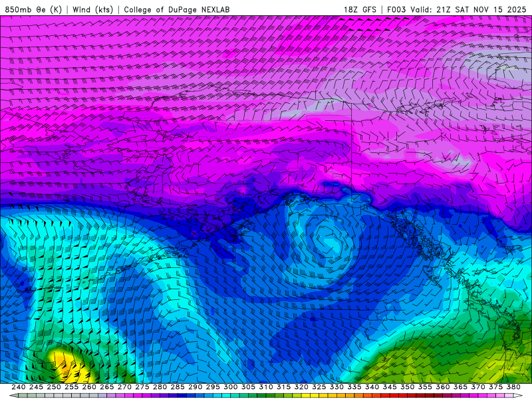Click the 240 color scale label

pos(19,387)
